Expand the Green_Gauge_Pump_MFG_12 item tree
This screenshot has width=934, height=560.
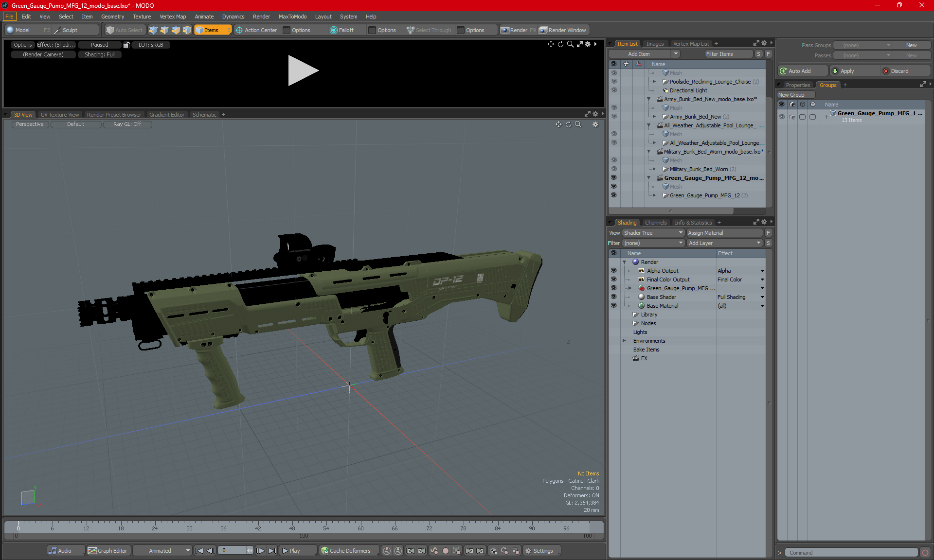[654, 195]
